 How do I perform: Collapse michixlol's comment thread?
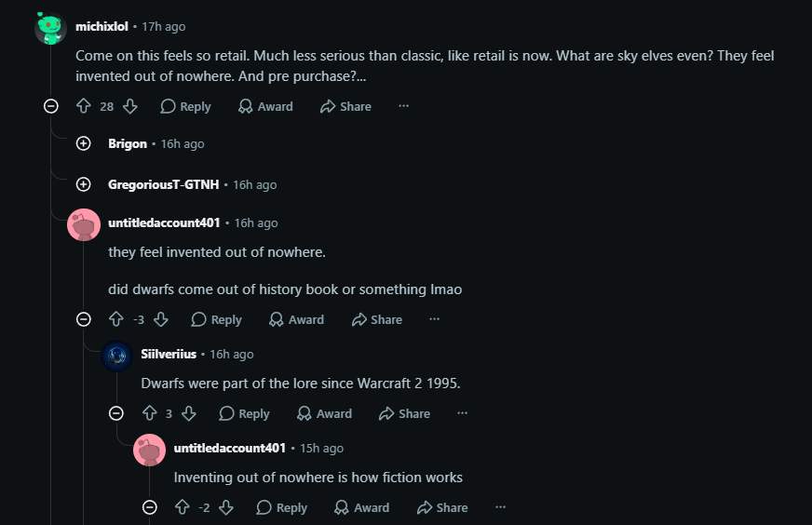50,106
